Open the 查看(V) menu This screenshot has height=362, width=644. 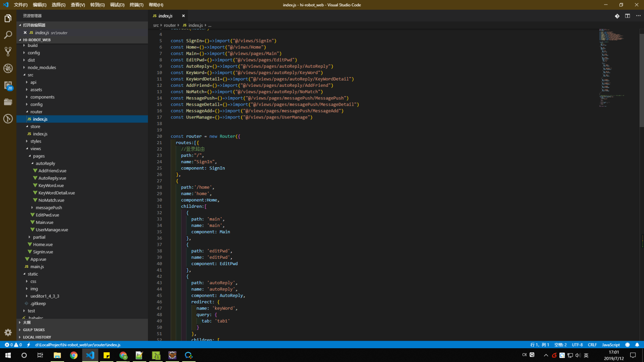78,5
